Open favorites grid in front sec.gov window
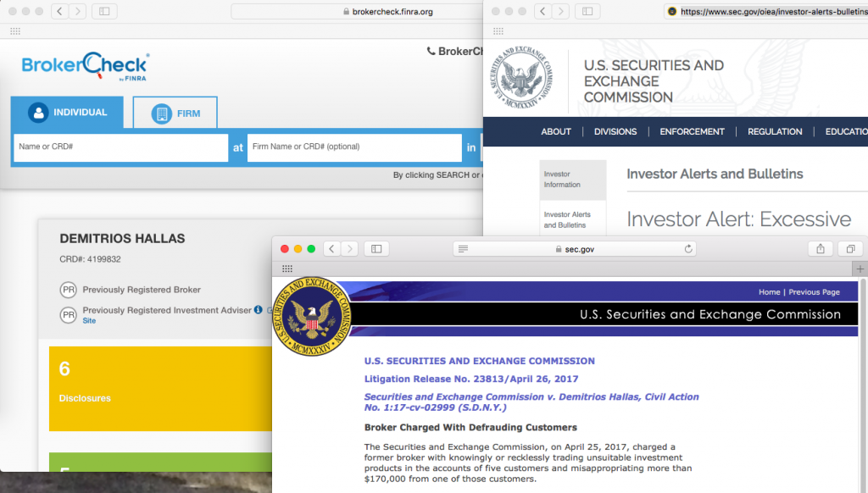This screenshot has width=868, height=493. pyautogui.click(x=287, y=269)
